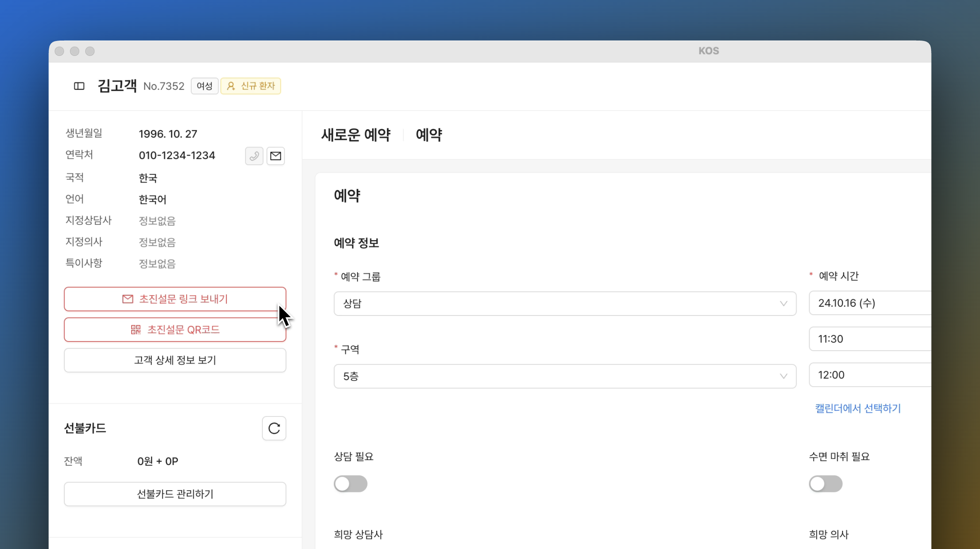Click 초진설문 QR코드 button
Viewport: 980px width, 549px height.
click(175, 330)
